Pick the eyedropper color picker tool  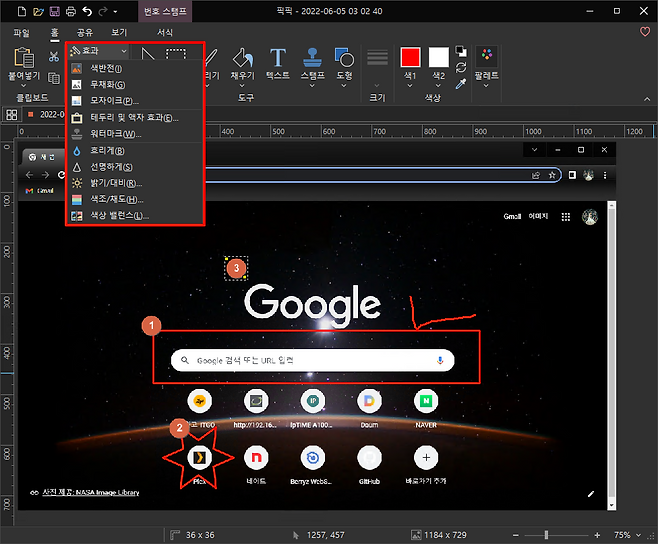(x=461, y=84)
